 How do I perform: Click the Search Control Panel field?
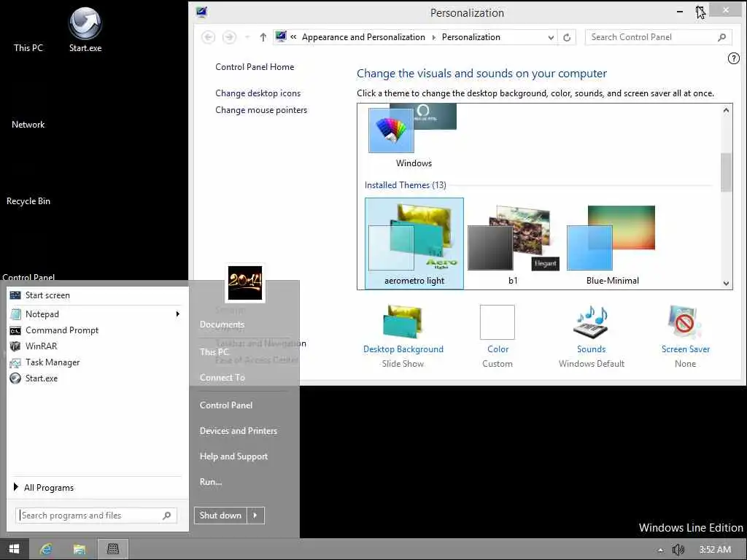(659, 37)
